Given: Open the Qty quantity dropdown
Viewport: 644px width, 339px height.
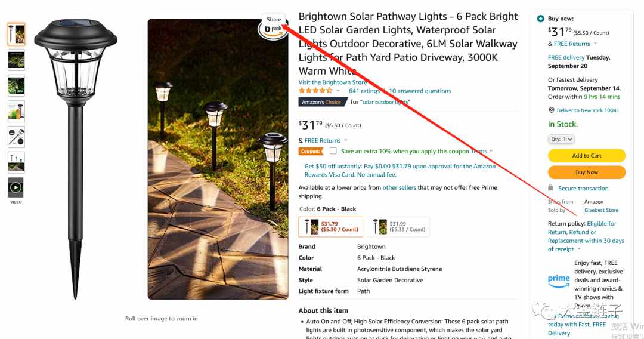Looking at the screenshot, I should tap(561, 139).
